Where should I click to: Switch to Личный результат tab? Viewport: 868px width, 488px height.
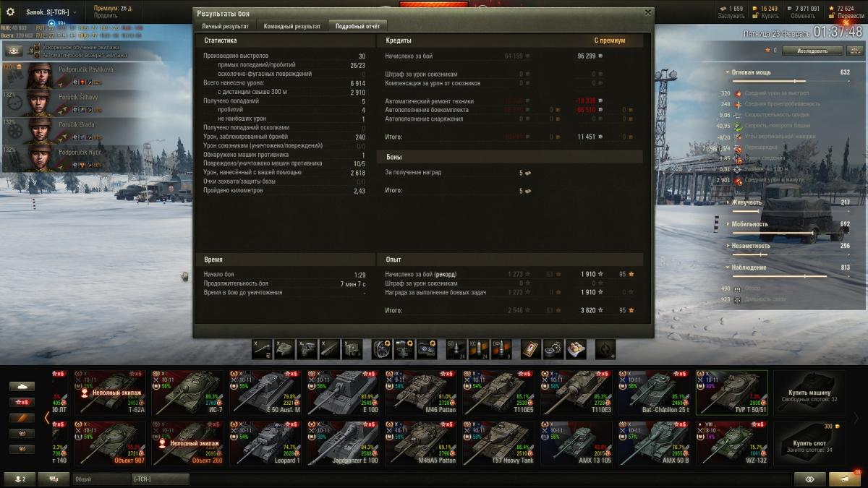(225, 26)
